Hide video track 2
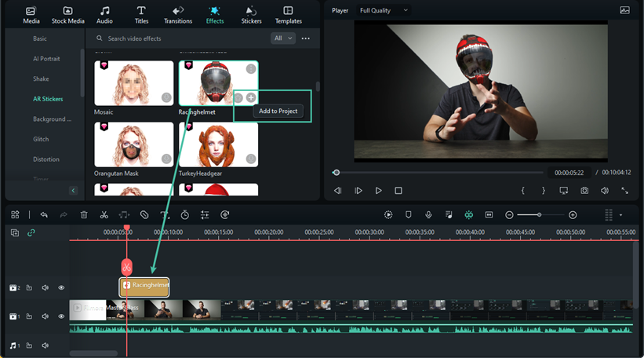This screenshot has width=644, height=358. [x=61, y=287]
